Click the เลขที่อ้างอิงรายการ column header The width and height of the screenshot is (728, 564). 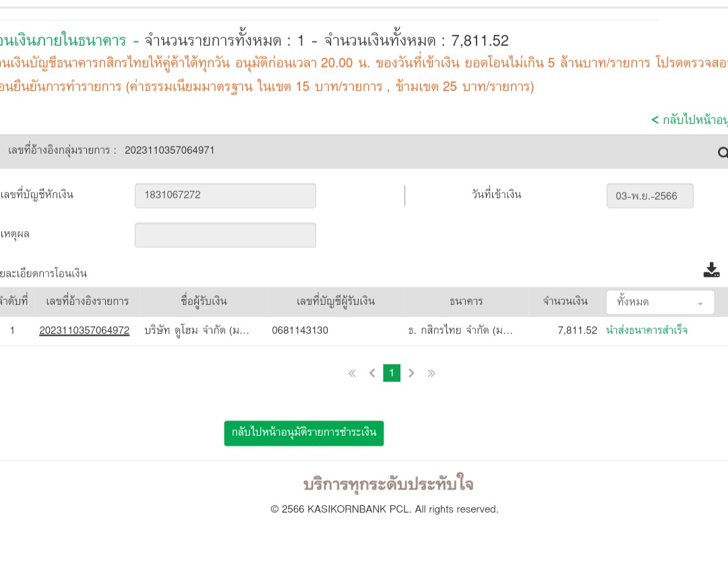coord(87,302)
